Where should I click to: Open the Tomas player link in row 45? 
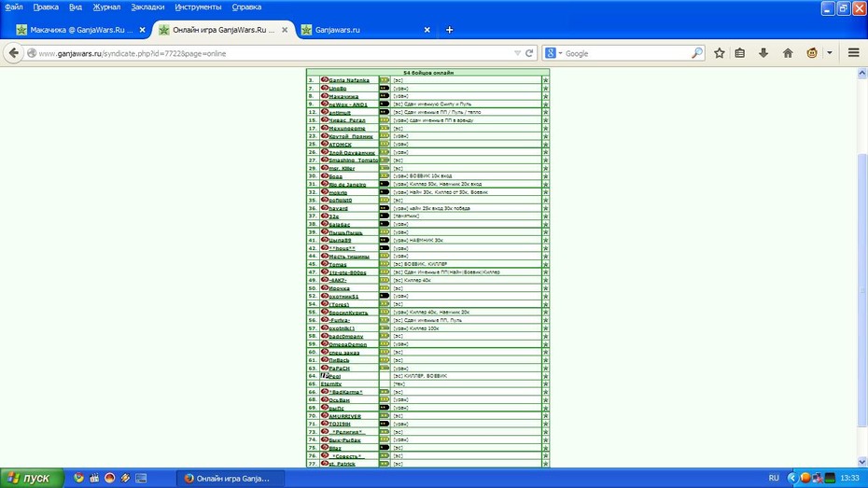pos(338,264)
